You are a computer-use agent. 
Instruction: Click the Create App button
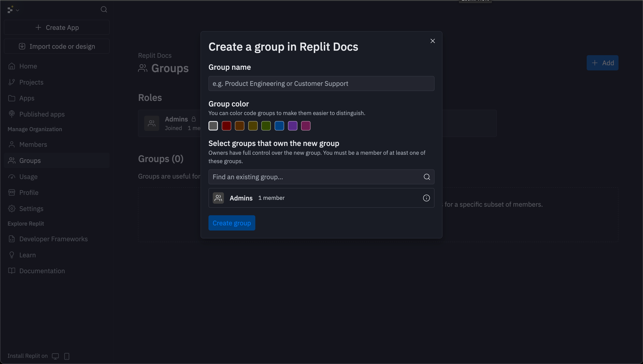(57, 27)
